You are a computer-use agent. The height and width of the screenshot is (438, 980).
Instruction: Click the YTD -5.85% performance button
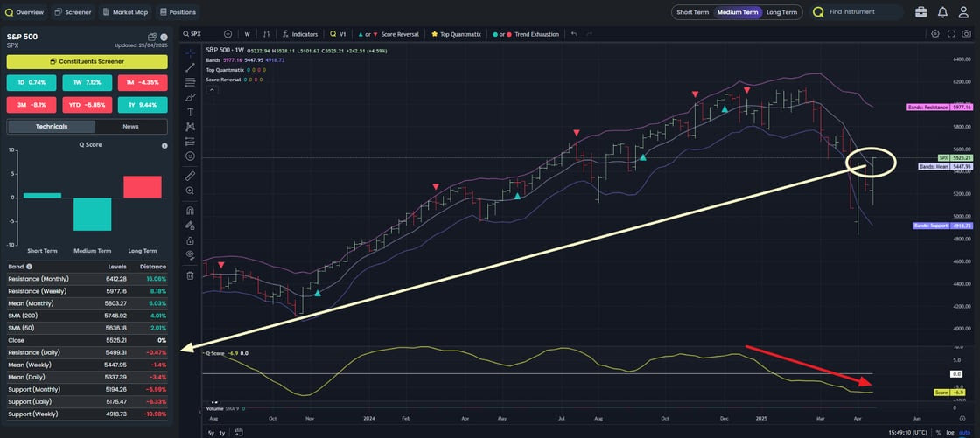(x=87, y=104)
